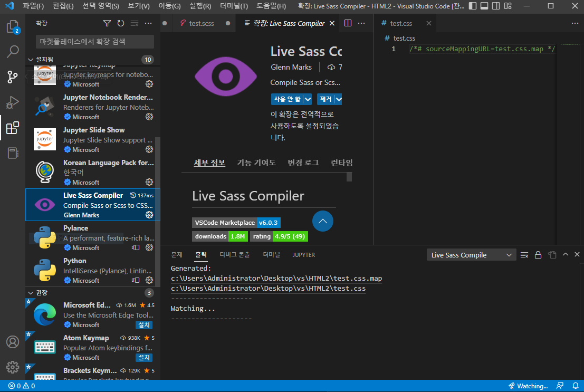The width and height of the screenshot is (584, 392).
Task: Open customize layout button
Action: (508, 6)
